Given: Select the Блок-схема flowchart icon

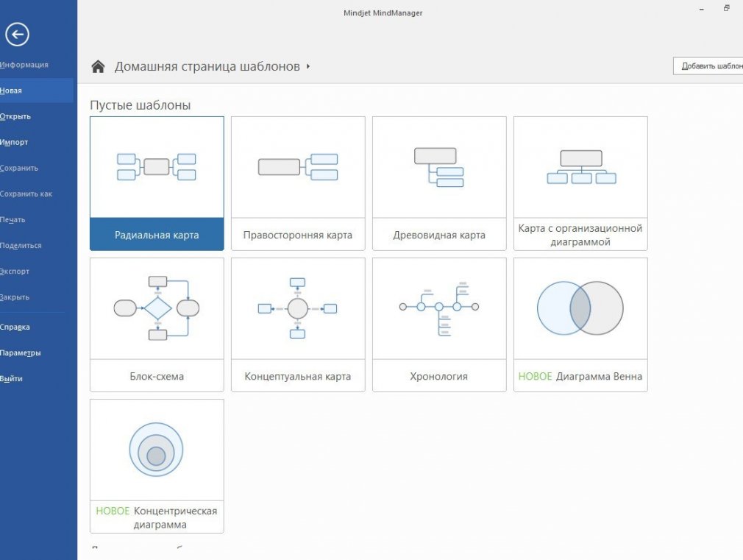Looking at the screenshot, I should (x=157, y=308).
